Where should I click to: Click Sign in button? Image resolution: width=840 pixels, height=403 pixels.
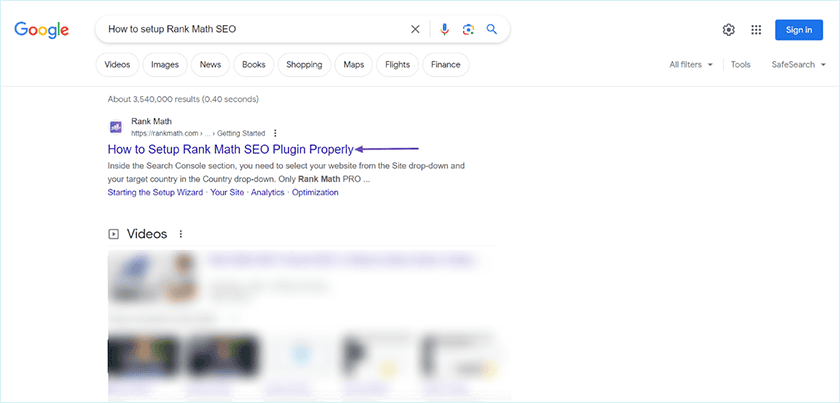(x=799, y=30)
